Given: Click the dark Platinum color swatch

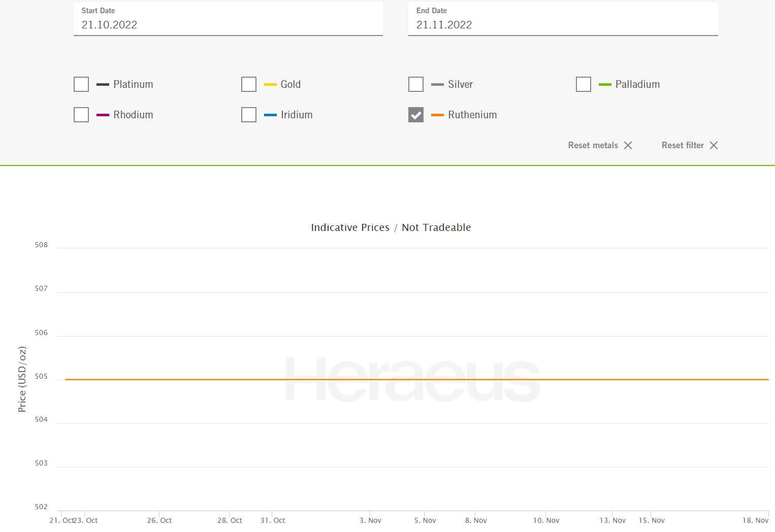Looking at the screenshot, I should click(x=103, y=85).
